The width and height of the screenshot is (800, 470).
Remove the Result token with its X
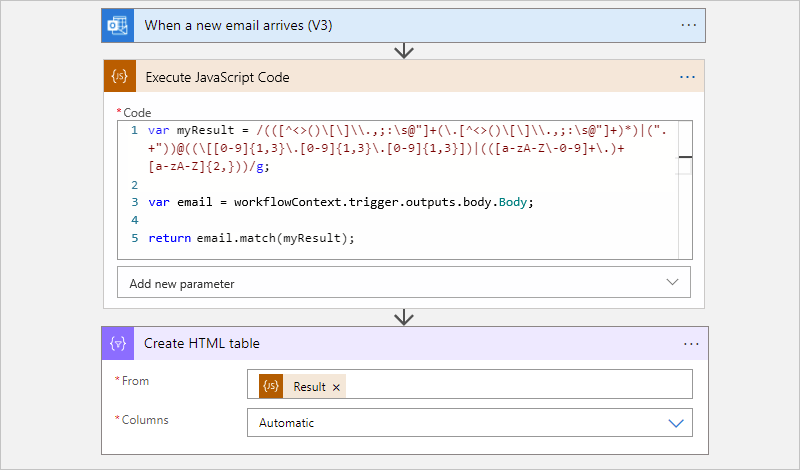pos(336,387)
